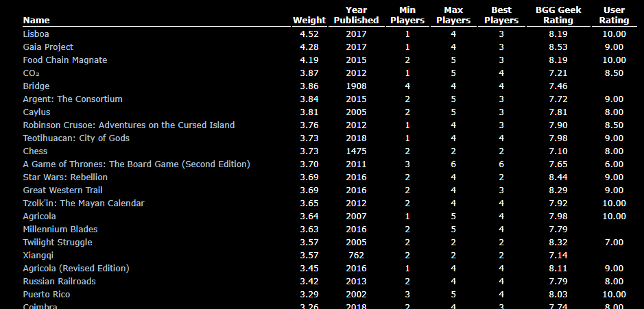Screen dimensions: 644x309
Task: Open the Xiangqi game link
Action: [38, 256]
